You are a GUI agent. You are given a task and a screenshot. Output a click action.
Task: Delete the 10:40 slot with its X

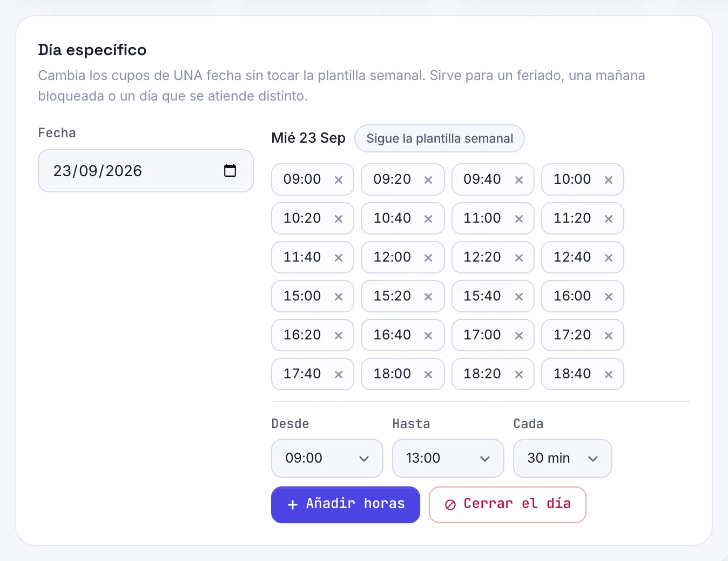pyautogui.click(x=428, y=219)
